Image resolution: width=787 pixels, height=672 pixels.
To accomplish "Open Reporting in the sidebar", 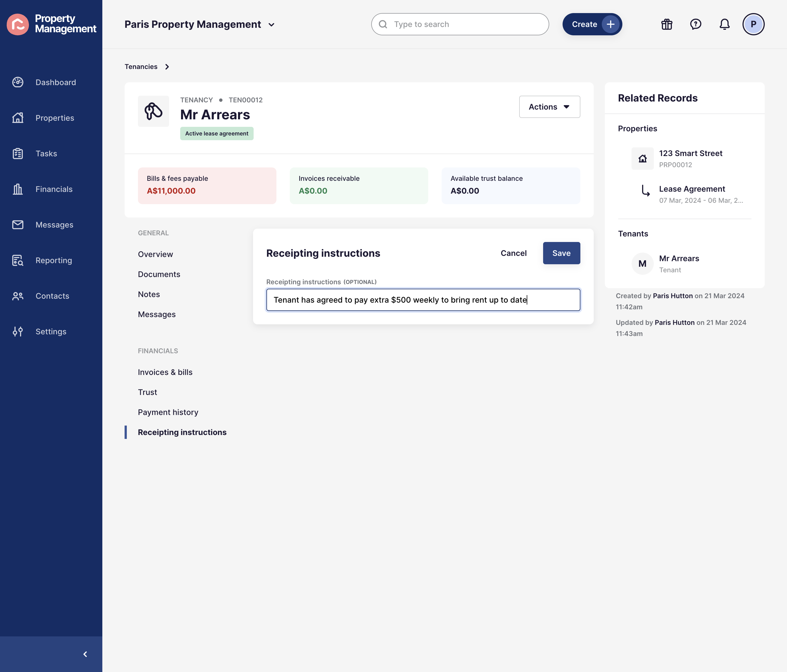I will [54, 260].
